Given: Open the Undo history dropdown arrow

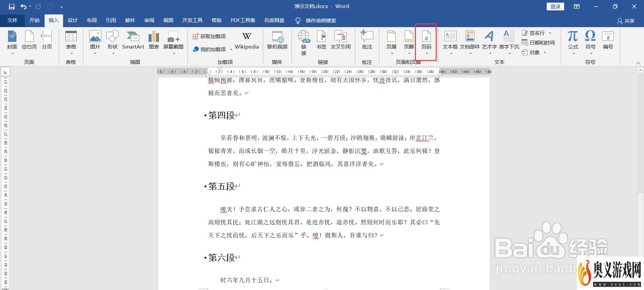Looking at the screenshot, I should click(30, 6).
